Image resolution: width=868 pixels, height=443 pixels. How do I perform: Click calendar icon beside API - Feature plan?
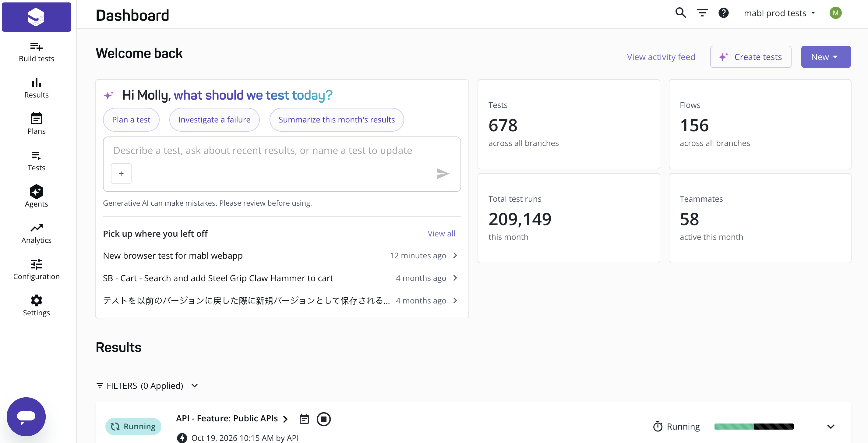point(304,419)
